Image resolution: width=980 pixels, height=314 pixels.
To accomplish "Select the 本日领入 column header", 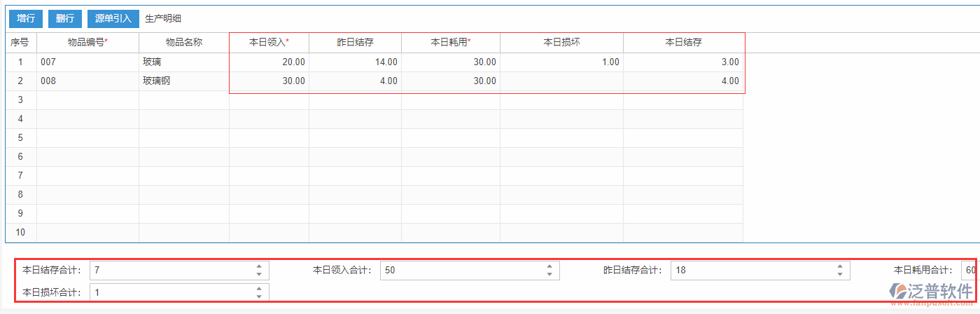I will pyautogui.click(x=269, y=42).
